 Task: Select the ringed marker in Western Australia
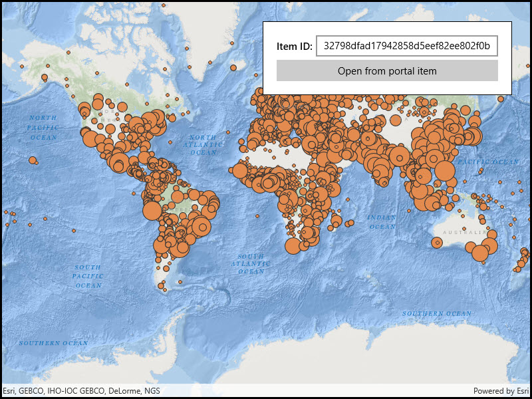[x=438, y=243]
